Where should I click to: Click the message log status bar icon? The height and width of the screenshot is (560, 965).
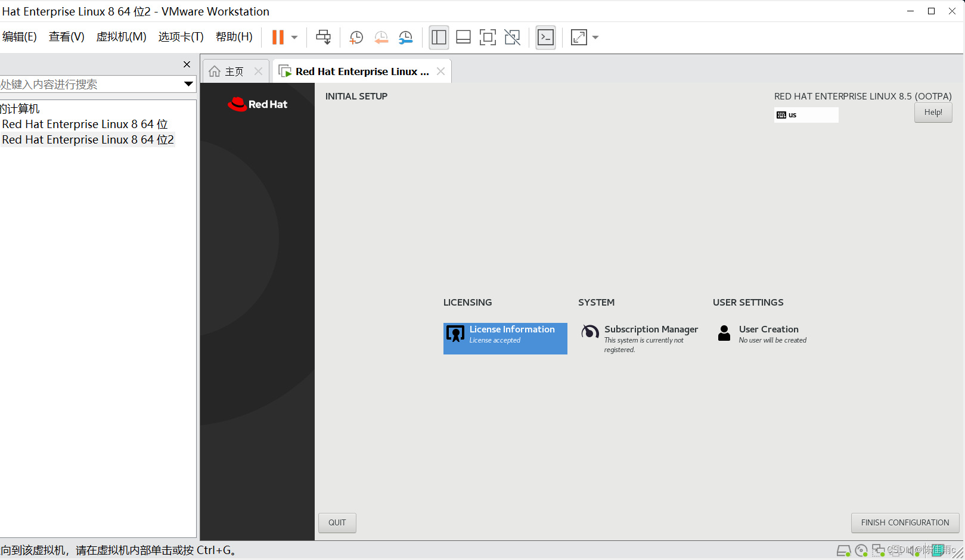pyautogui.click(x=938, y=550)
